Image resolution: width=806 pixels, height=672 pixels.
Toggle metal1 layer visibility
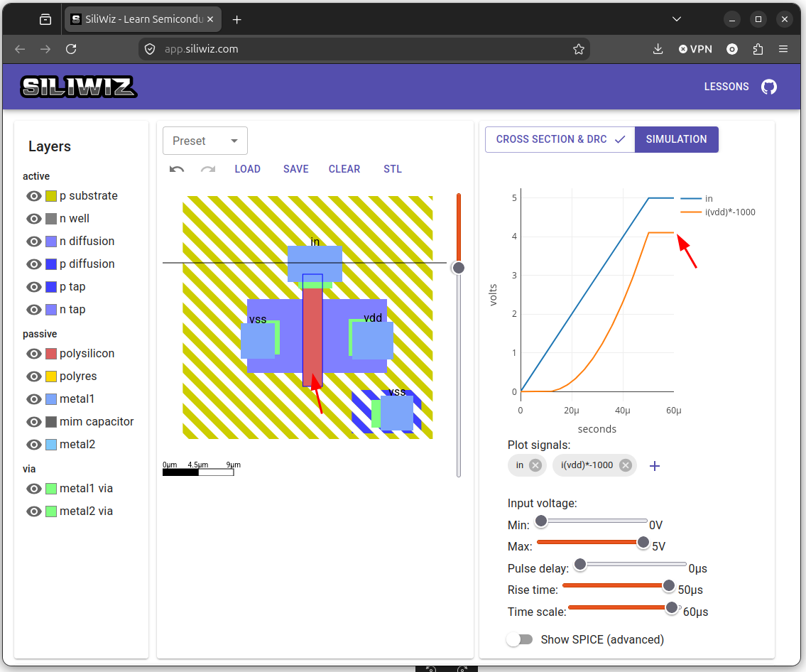34,399
